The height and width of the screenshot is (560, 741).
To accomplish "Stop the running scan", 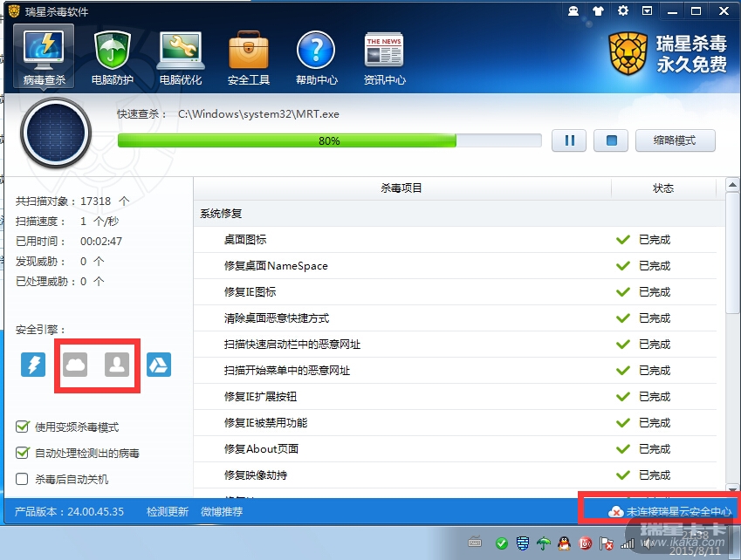I will (x=611, y=140).
